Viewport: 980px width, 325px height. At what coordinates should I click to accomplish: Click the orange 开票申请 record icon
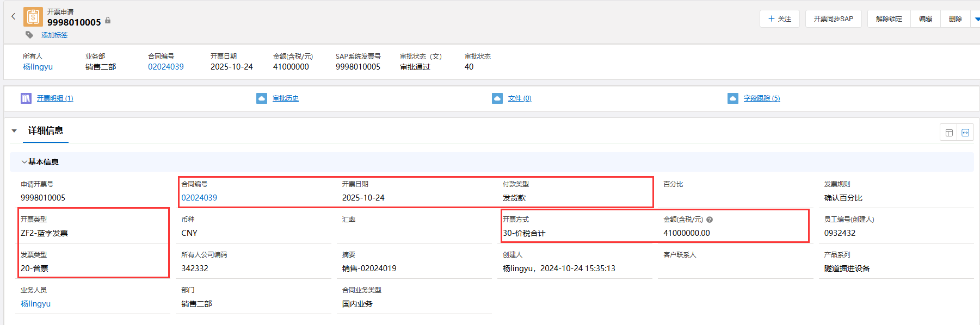tap(33, 17)
